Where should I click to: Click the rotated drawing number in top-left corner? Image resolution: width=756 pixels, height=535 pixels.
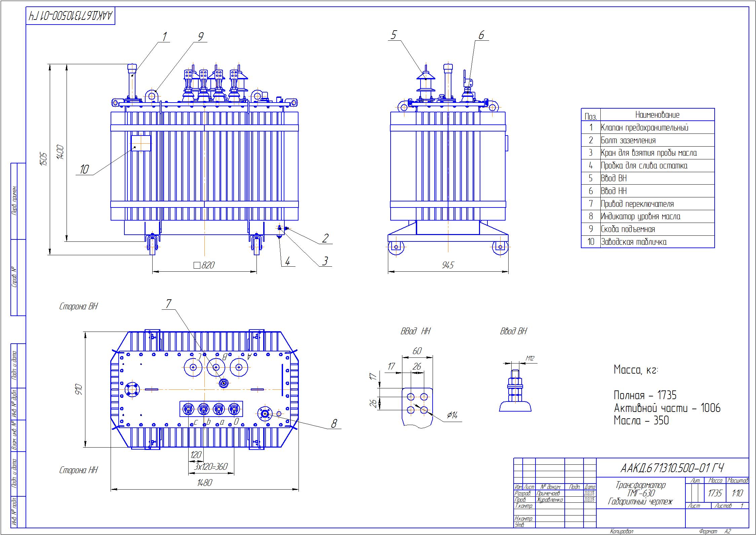(x=71, y=15)
